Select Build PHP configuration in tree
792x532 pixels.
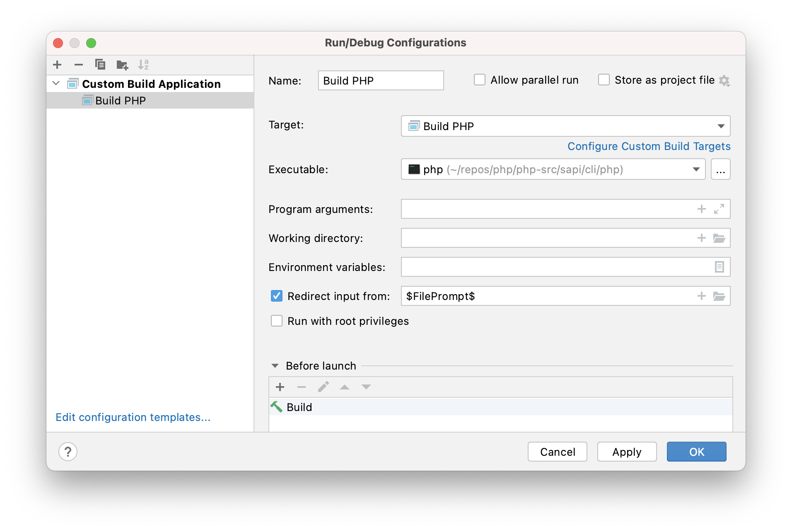(x=121, y=101)
